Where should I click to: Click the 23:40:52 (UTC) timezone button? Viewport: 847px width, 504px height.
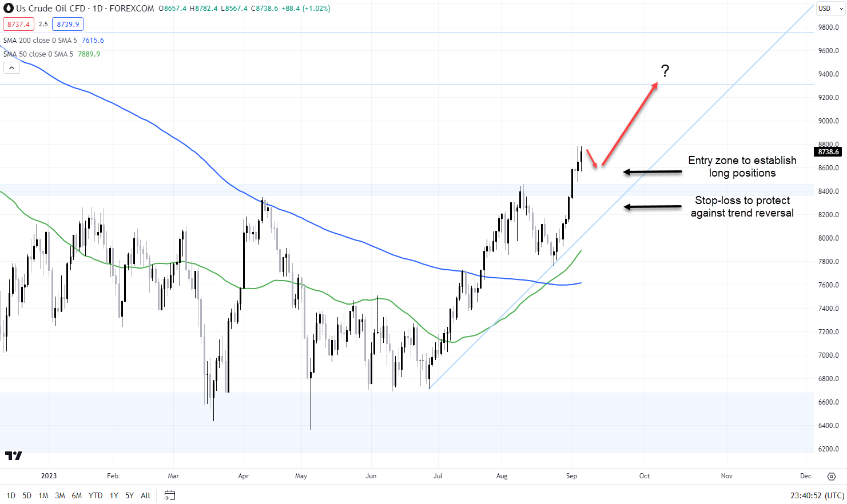(817, 495)
